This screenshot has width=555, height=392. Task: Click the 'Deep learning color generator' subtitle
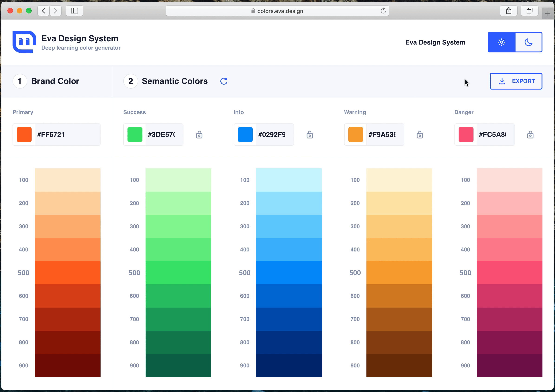pyautogui.click(x=81, y=48)
